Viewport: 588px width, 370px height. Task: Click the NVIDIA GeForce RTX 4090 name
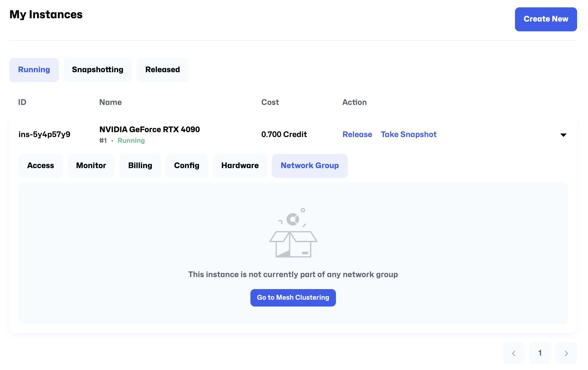pos(149,129)
